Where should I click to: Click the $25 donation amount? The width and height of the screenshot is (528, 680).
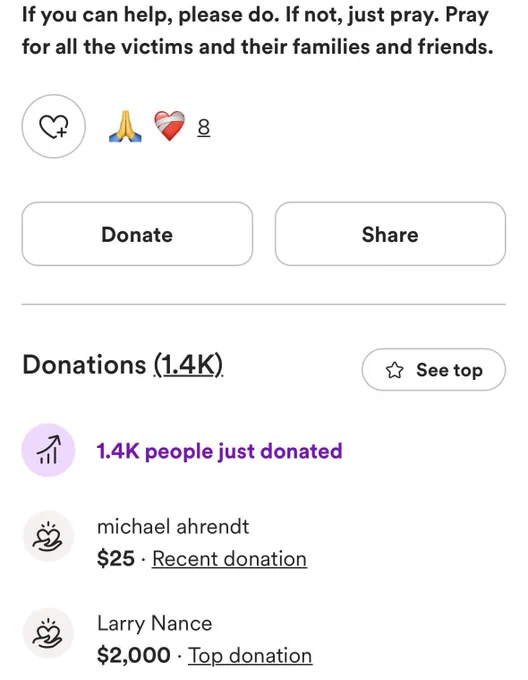tap(116, 559)
